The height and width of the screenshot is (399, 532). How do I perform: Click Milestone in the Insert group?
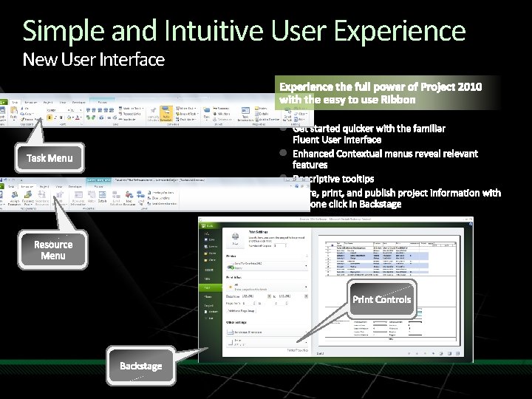pos(222,114)
